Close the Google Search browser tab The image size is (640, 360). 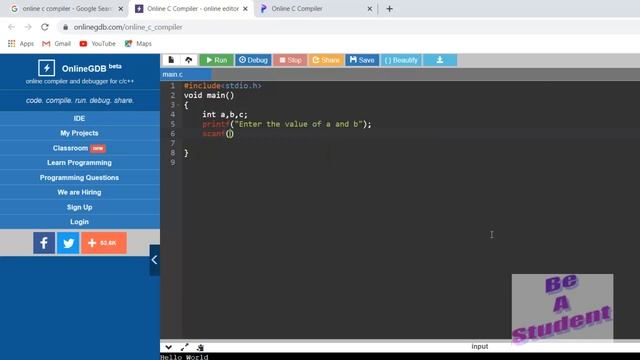(120, 9)
